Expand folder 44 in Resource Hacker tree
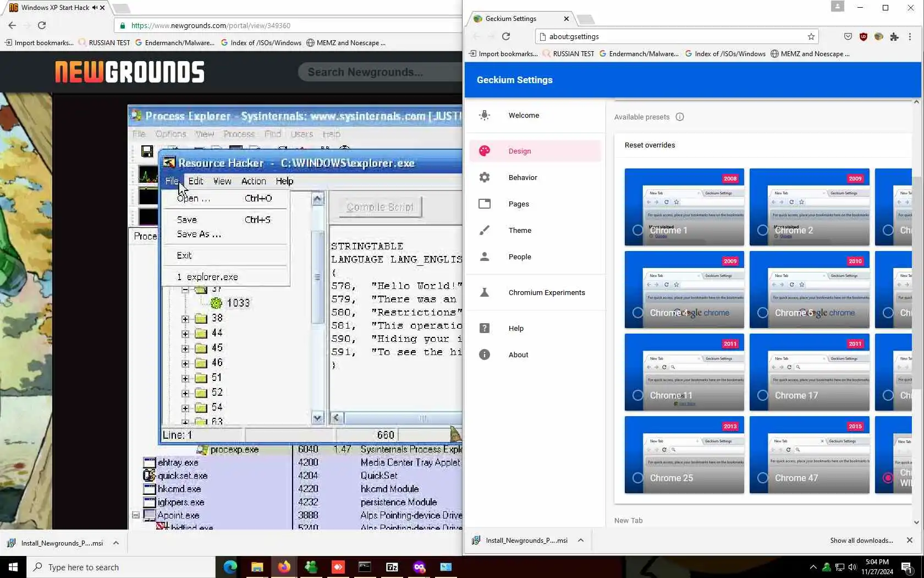The image size is (924, 578). tap(185, 334)
